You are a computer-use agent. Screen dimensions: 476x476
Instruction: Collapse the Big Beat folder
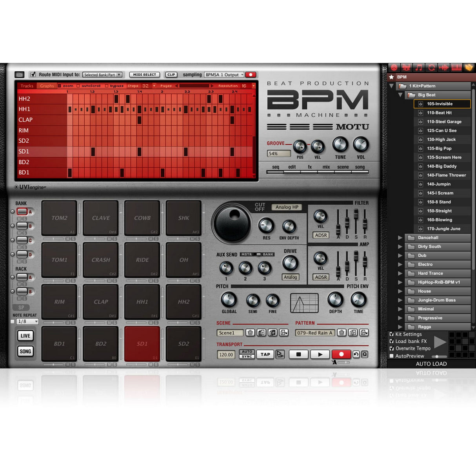click(x=401, y=95)
